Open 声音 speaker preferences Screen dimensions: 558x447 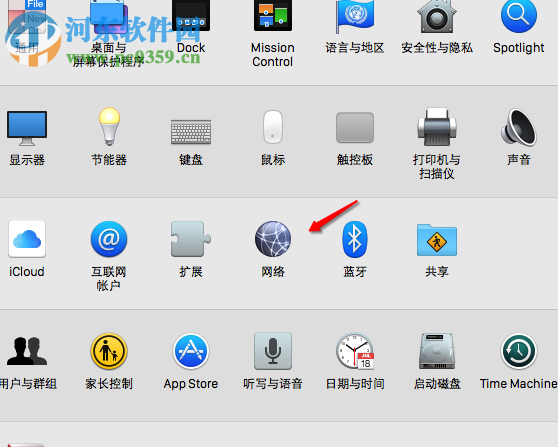(x=519, y=127)
